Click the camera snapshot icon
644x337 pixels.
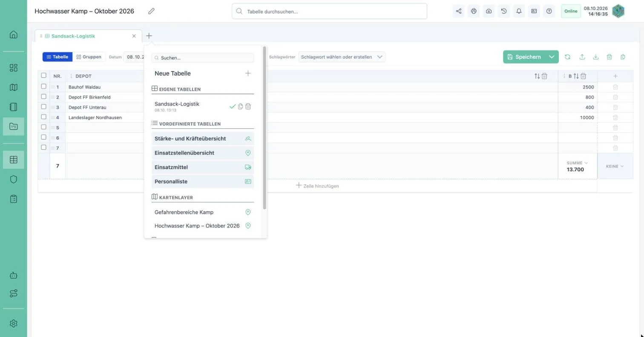click(489, 11)
